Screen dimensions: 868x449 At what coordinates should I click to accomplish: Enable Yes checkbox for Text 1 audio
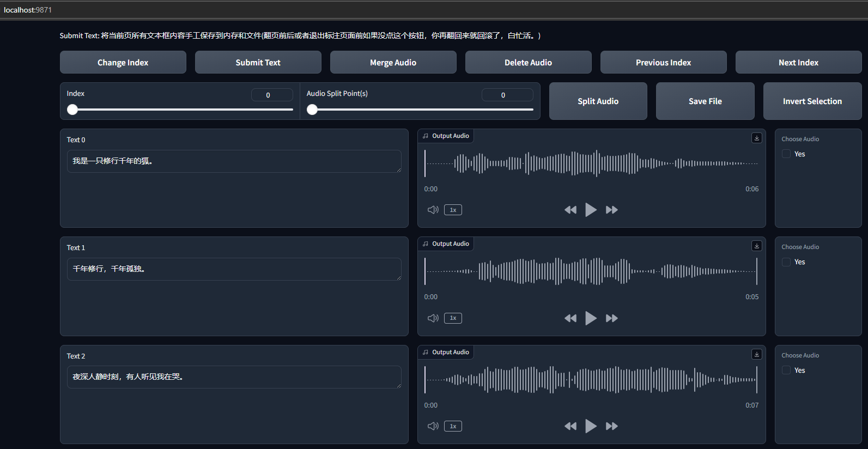tap(786, 262)
